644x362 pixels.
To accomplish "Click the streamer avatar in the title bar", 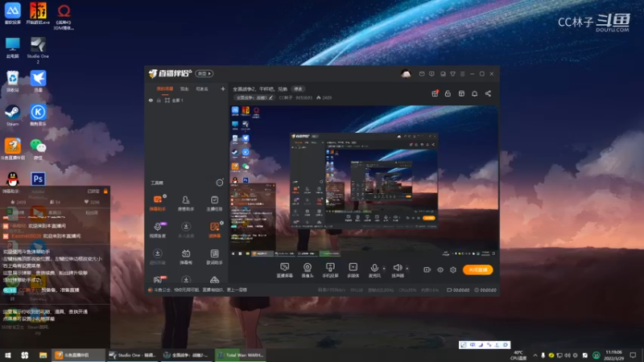I will point(406,74).
